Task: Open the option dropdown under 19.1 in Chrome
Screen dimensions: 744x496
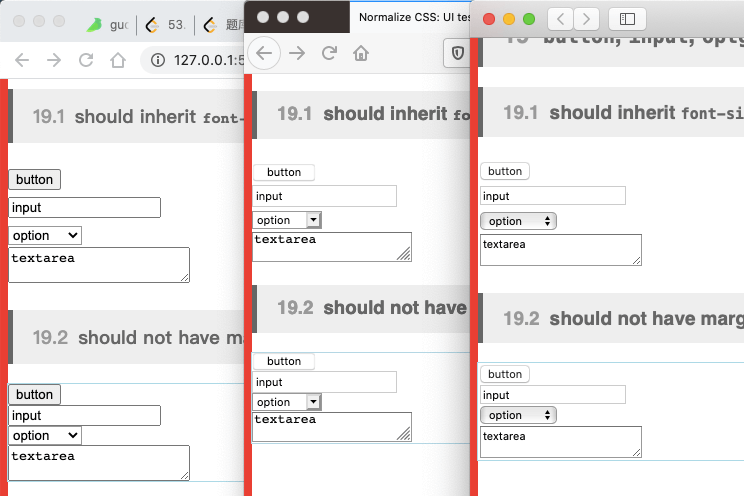Action: pyautogui.click(x=45, y=235)
